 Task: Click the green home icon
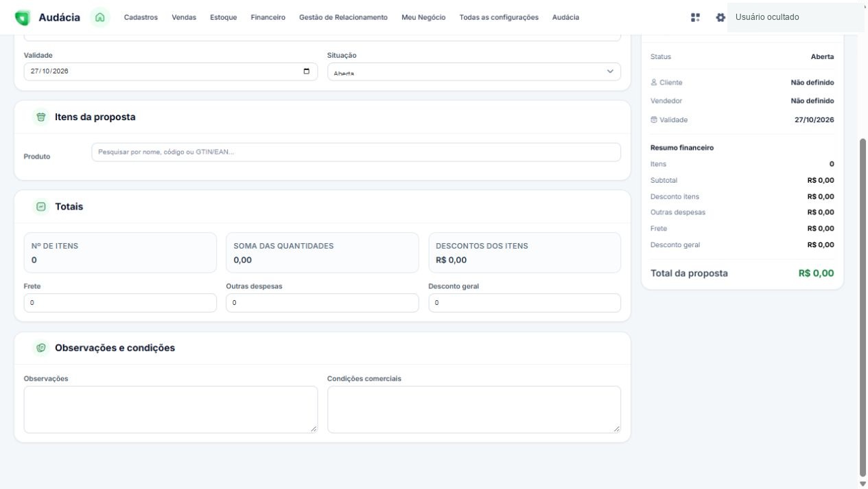[100, 17]
